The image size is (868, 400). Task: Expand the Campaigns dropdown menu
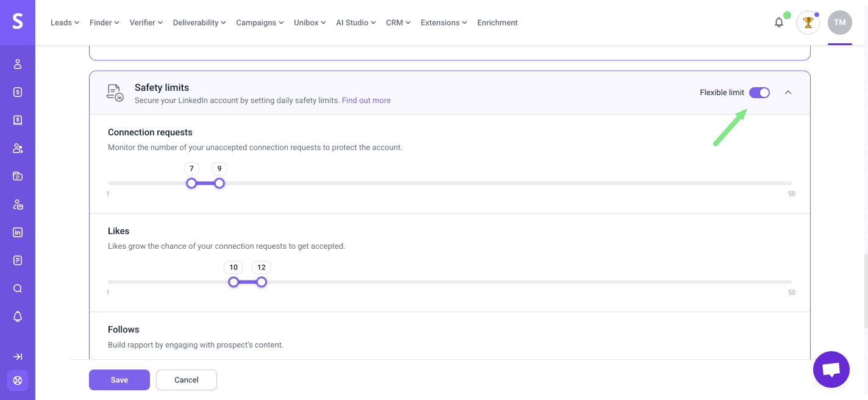pyautogui.click(x=260, y=23)
